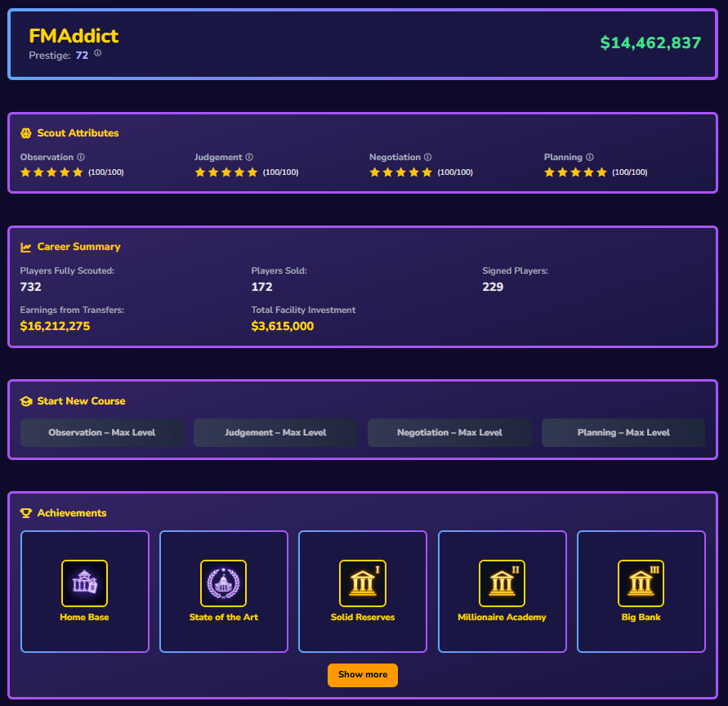This screenshot has width=728, height=706.
Task: Select the Negotiation – Max Level course button
Action: tap(449, 432)
